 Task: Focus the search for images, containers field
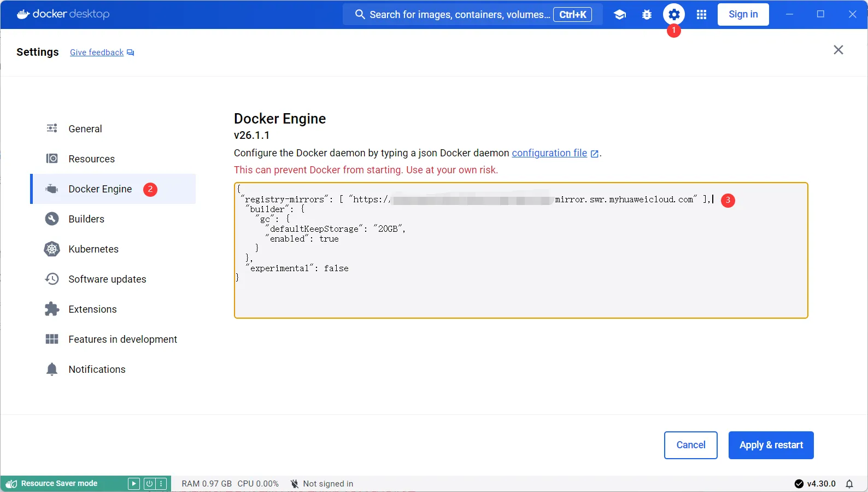[x=473, y=14]
